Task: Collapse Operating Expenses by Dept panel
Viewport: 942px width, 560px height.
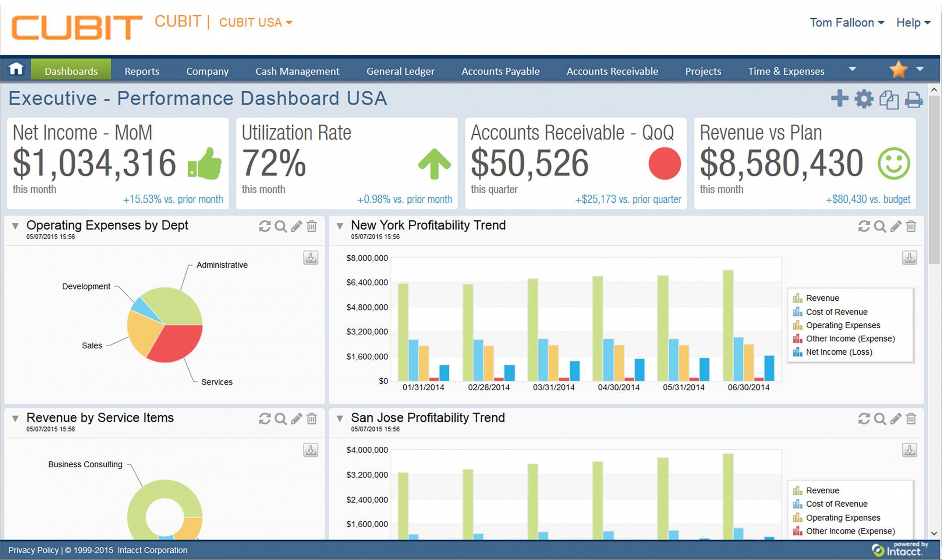Action: 15,226
